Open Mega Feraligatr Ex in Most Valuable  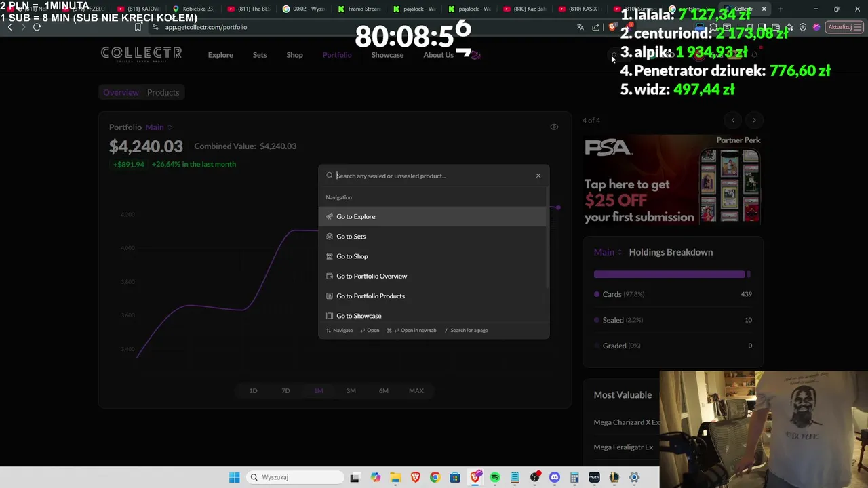[x=623, y=447]
